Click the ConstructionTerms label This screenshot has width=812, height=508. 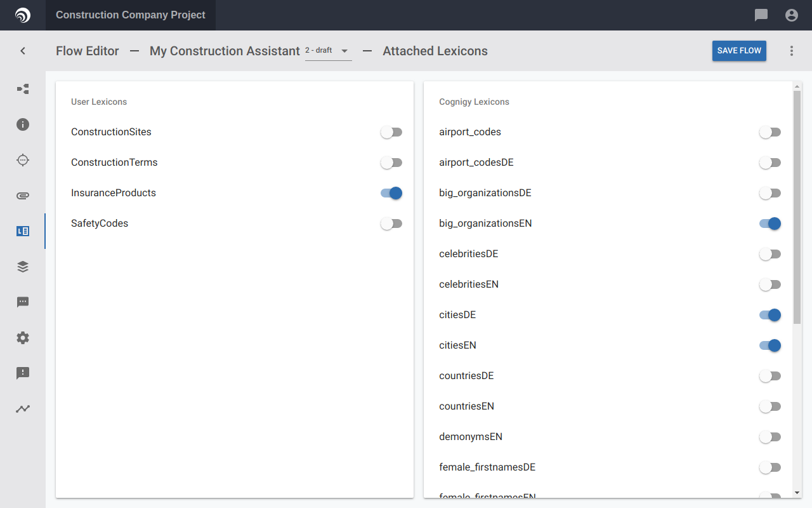[114, 163]
